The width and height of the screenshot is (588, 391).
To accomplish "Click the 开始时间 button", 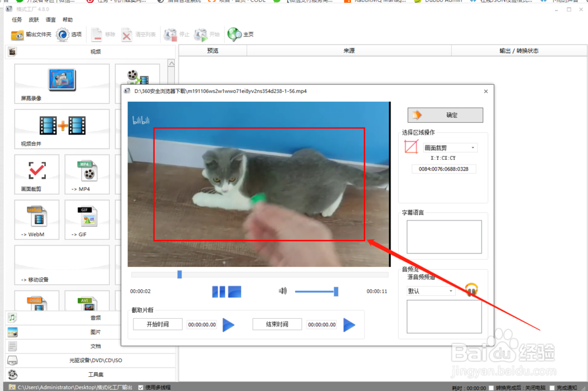I will (158, 325).
